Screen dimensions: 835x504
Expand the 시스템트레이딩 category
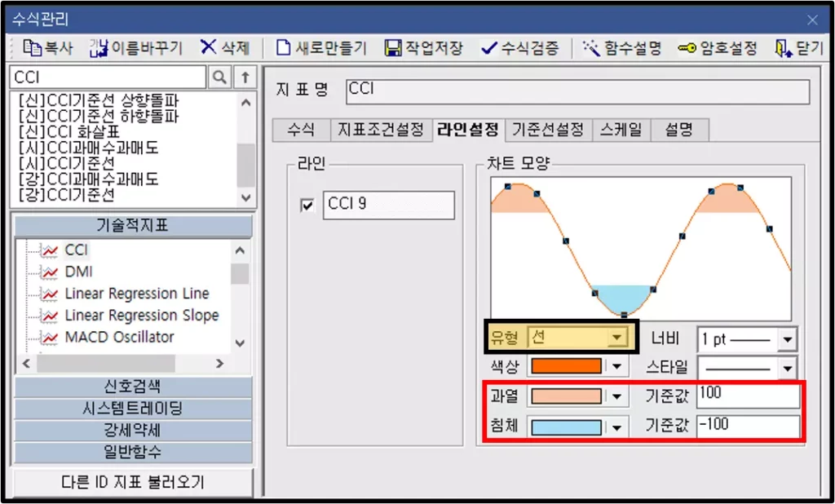(x=133, y=409)
